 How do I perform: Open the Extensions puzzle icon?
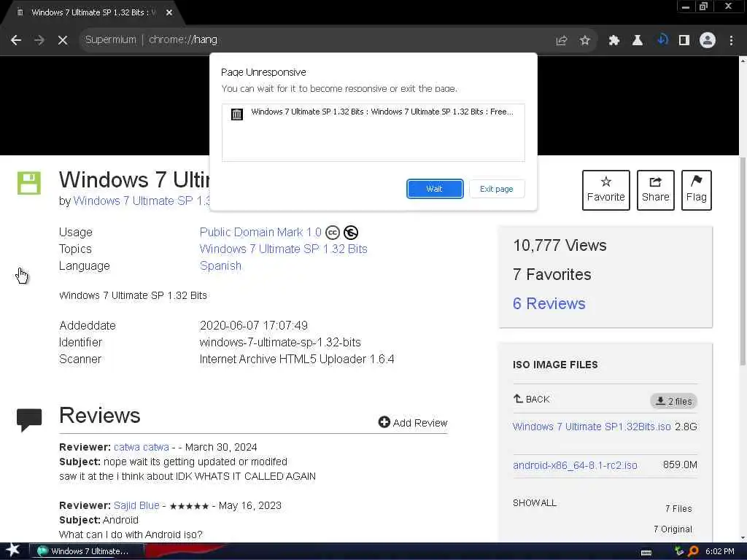[614, 41]
